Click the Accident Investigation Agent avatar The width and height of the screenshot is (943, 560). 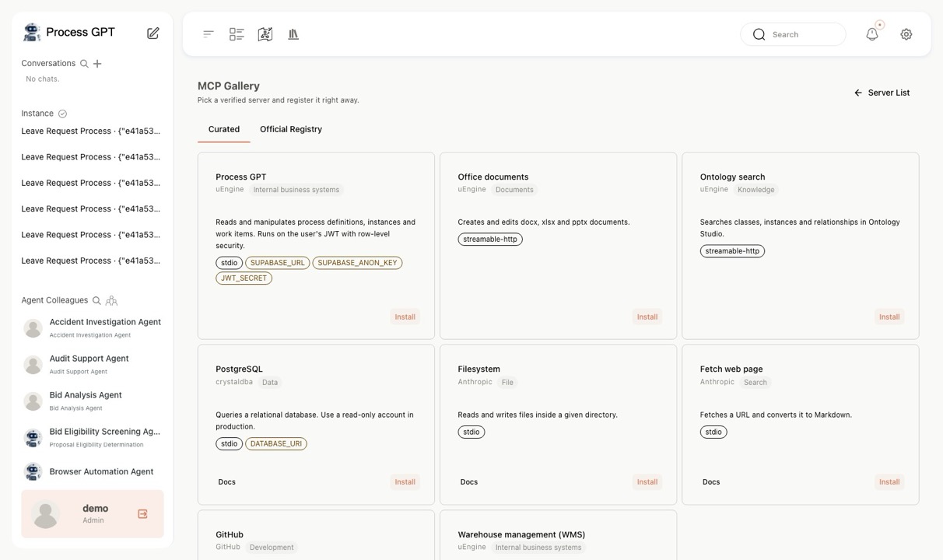coord(33,328)
